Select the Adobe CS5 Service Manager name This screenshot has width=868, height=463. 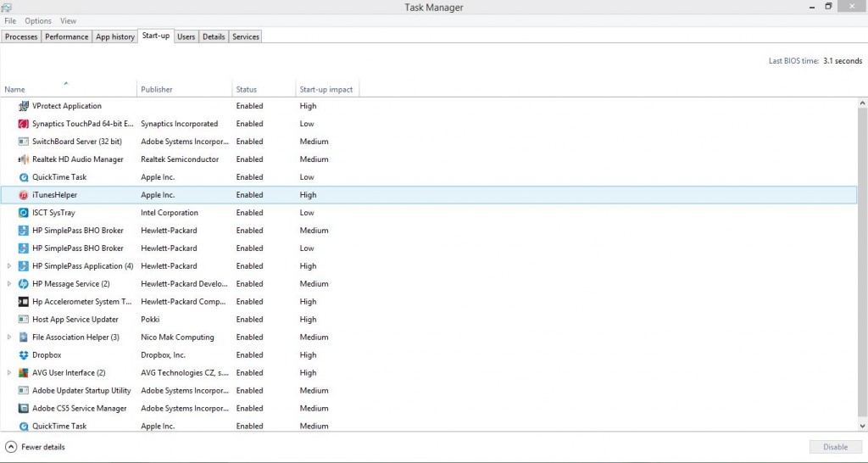pos(79,408)
